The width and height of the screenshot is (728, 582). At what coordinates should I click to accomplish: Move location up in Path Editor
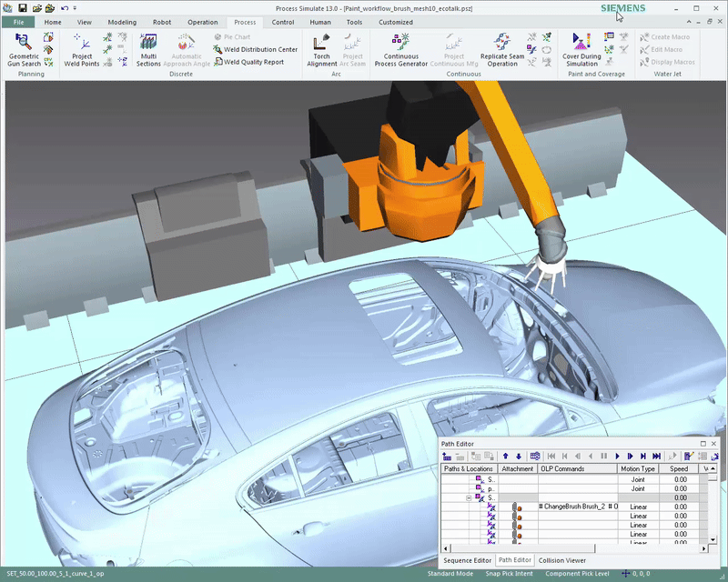pyautogui.click(x=506, y=456)
